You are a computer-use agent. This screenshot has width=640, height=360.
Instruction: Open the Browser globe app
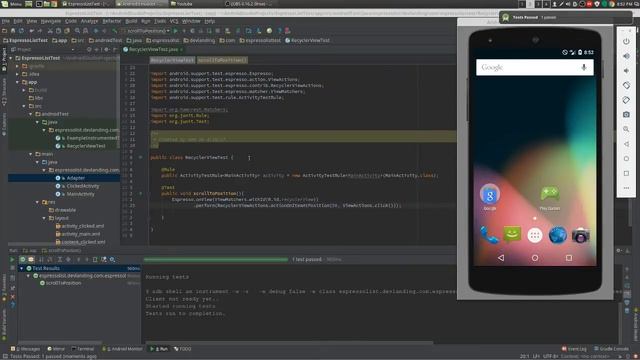(558, 236)
